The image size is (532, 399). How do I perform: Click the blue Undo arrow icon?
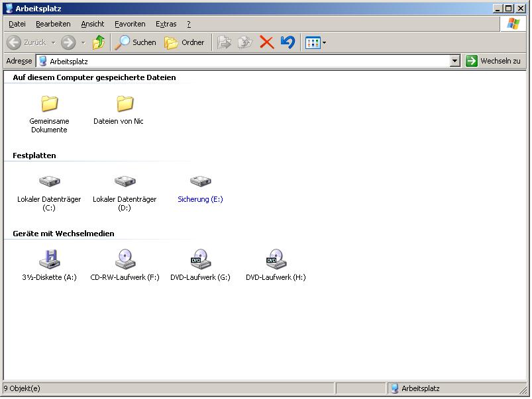pos(288,42)
